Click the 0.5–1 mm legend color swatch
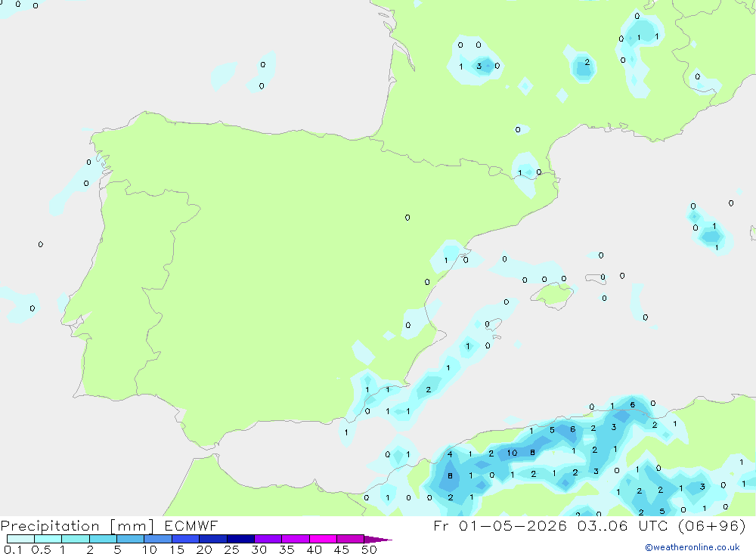This screenshot has height=554, width=756. click(48, 539)
